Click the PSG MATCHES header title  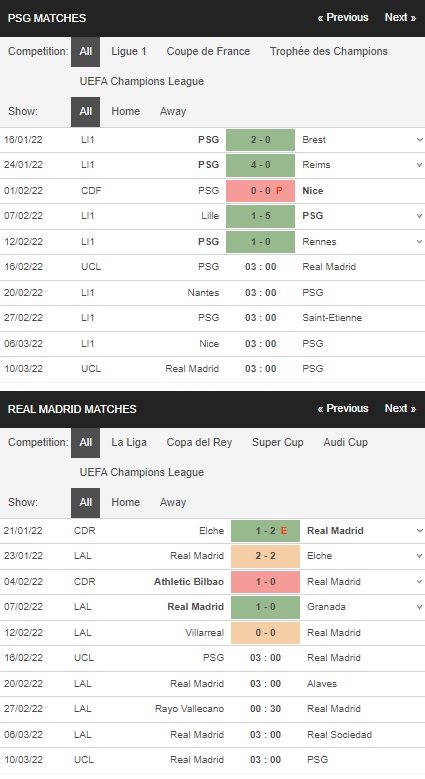click(47, 18)
